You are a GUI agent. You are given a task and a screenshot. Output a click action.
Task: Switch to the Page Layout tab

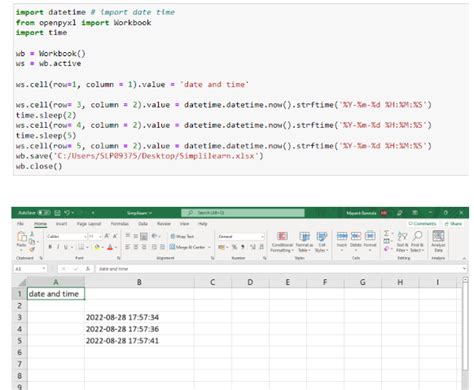tap(89, 224)
